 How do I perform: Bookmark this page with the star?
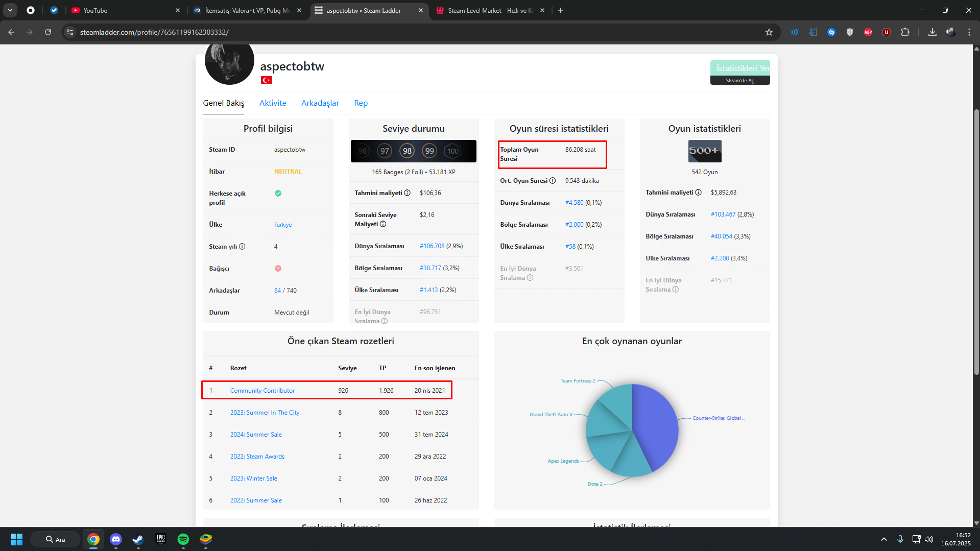[x=769, y=32]
